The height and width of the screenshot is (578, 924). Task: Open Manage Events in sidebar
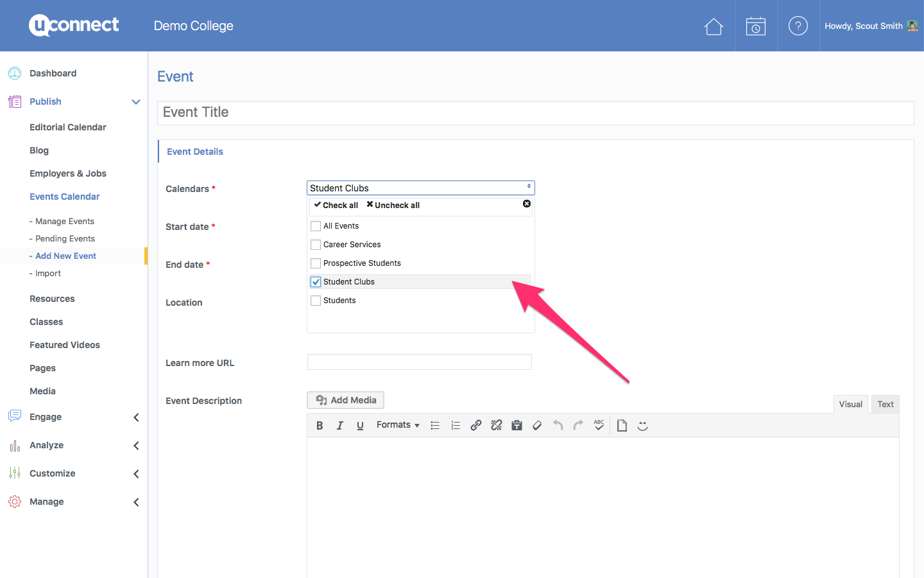(x=65, y=222)
